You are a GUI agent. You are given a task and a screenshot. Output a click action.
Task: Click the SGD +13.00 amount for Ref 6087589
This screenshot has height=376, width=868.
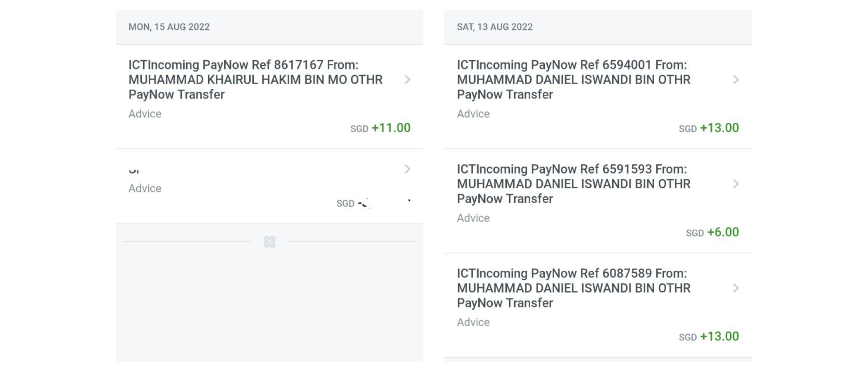click(x=709, y=337)
